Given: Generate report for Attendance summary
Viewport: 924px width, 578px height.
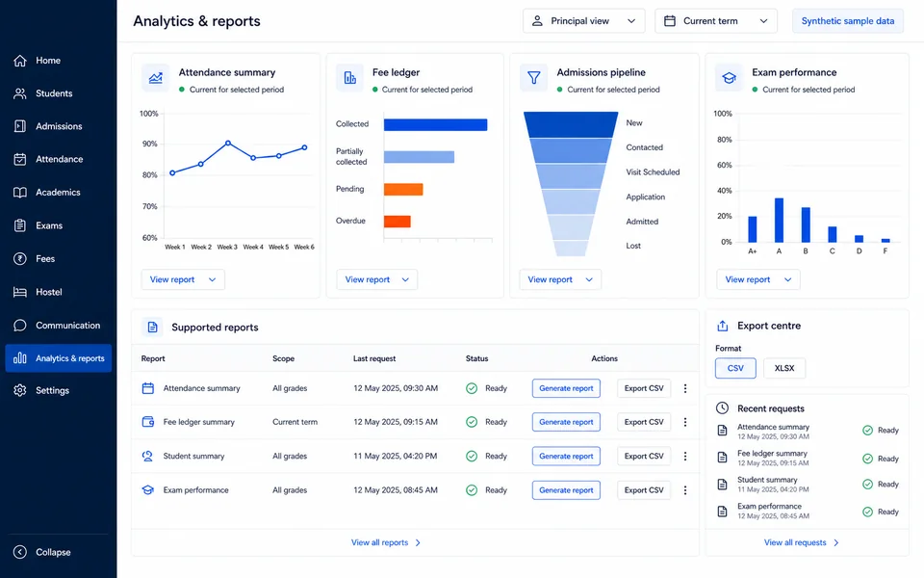Looking at the screenshot, I should (x=566, y=388).
